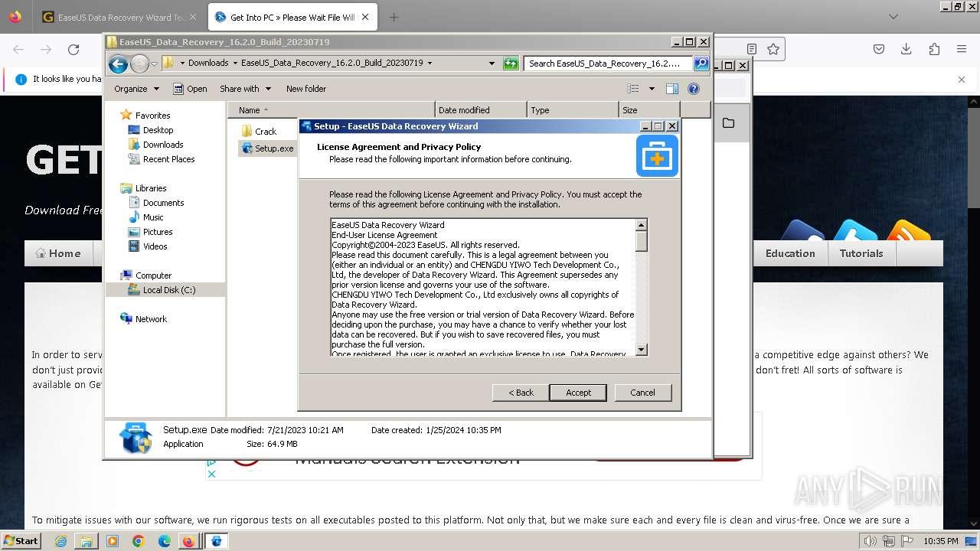Cancel the EaseUS setup

pyautogui.click(x=642, y=393)
